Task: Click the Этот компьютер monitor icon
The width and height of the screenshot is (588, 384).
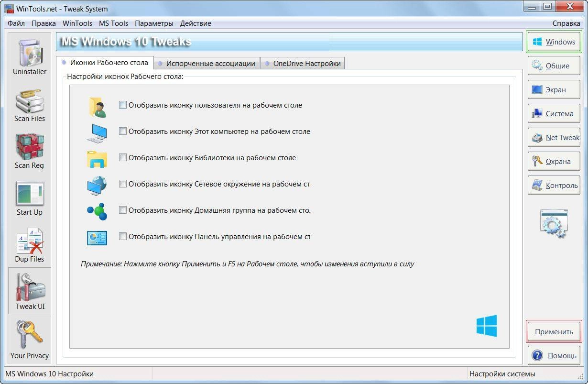Action: click(x=97, y=133)
